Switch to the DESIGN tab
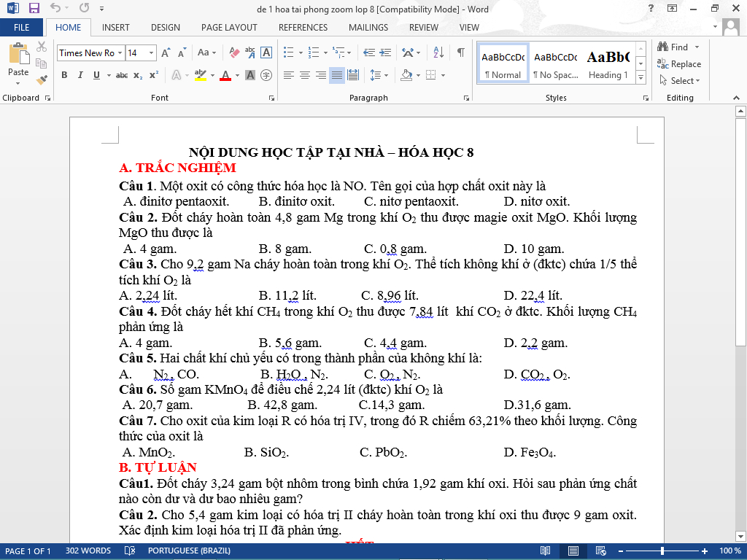747x560 pixels. point(166,28)
